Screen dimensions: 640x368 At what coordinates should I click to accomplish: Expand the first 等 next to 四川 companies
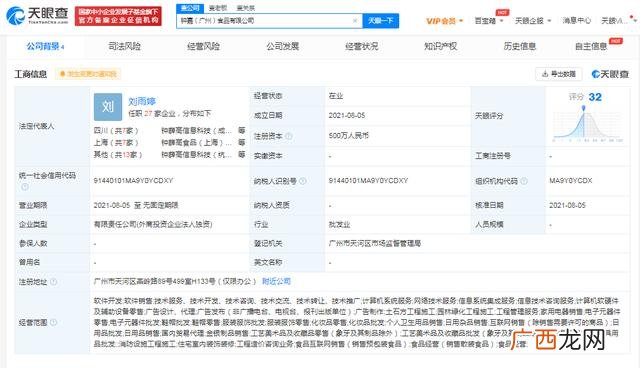pyautogui.click(x=242, y=131)
